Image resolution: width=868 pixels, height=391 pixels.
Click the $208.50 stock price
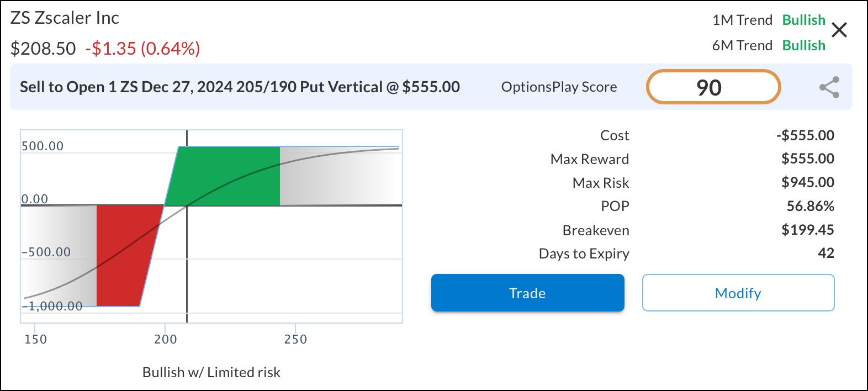(43, 49)
